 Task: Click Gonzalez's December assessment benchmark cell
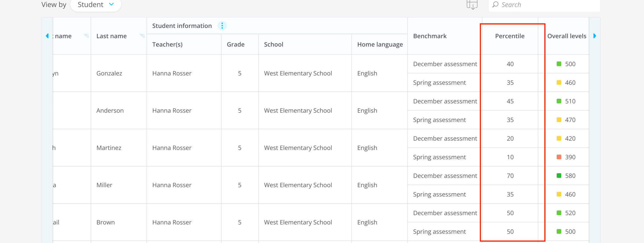(445, 64)
